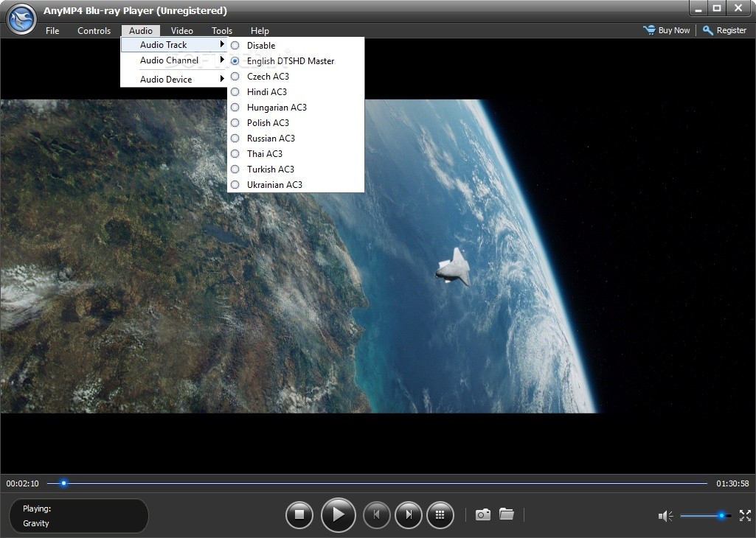
Task: Choose the Czech AC3 audio track
Action: pos(296,77)
